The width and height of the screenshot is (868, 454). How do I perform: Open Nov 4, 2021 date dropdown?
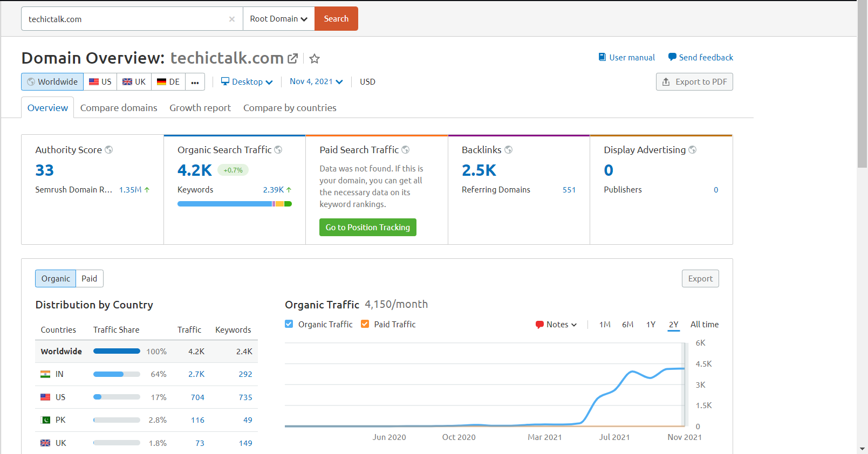click(x=316, y=81)
